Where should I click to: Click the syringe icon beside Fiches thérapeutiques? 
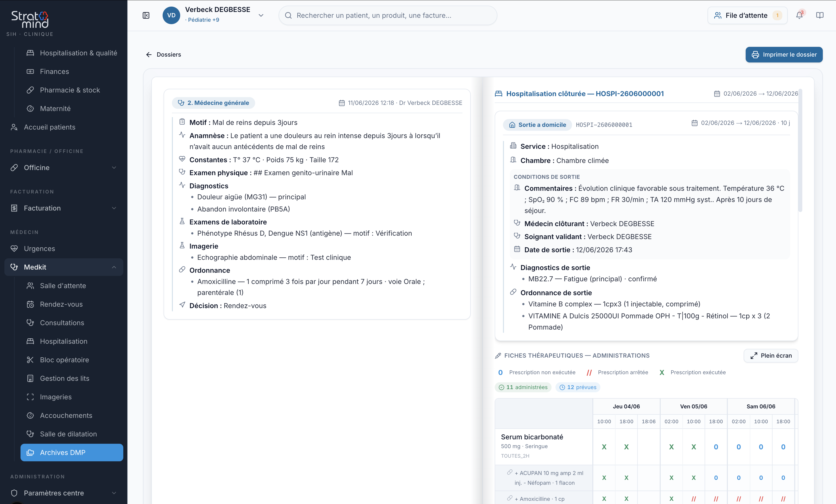click(x=498, y=355)
